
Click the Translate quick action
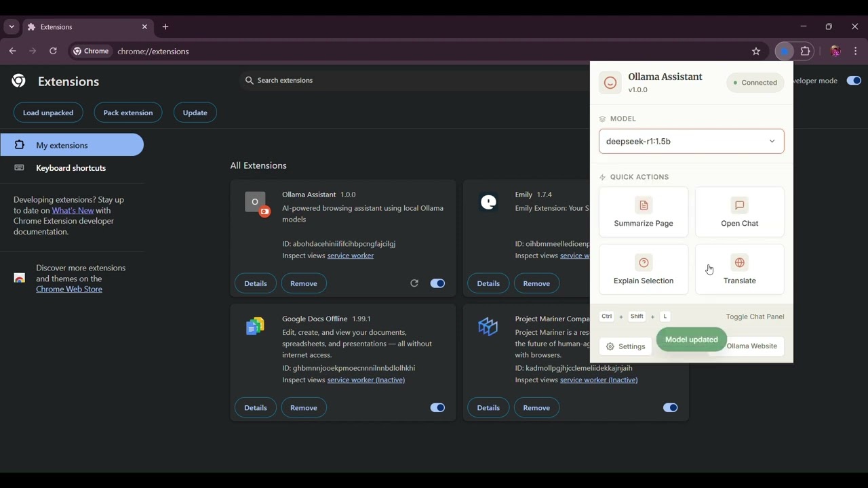pyautogui.click(x=740, y=270)
